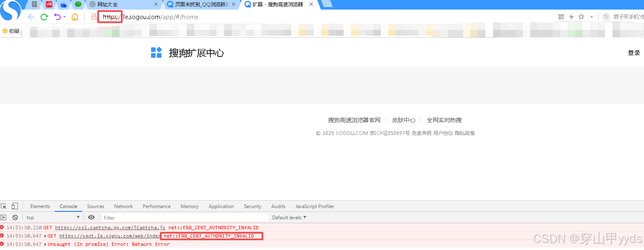Click the eye live expression icon
Viewport: 644px width, 250px height.
coord(91,217)
